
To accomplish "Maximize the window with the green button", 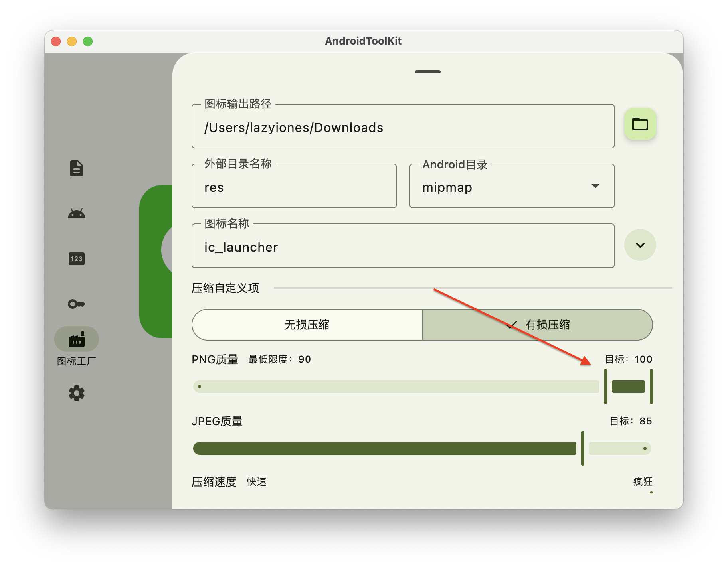I will pos(88,41).
